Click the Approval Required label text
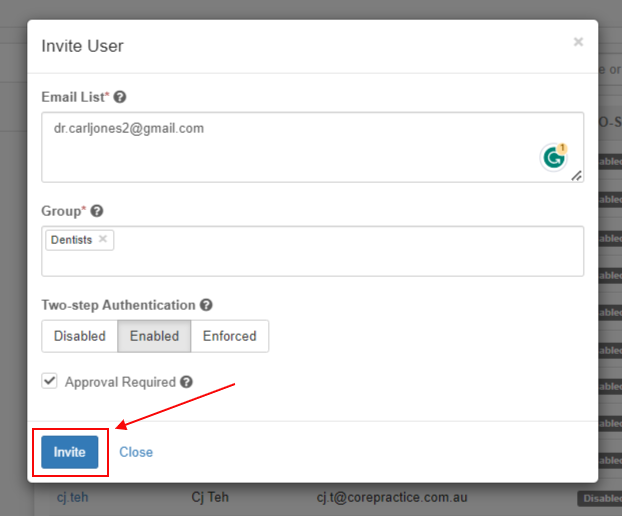 coord(120,382)
